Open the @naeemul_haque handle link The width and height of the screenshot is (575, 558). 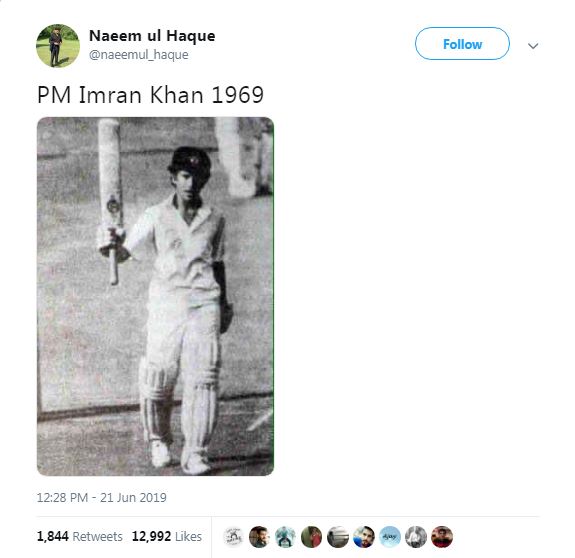pyautogui.click(x=139, y=55)
